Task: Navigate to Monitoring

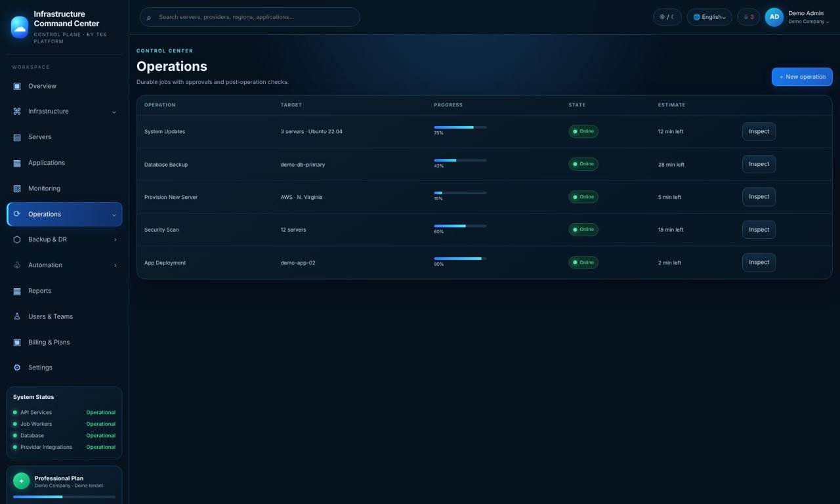Action: click(x=64, y=188)
